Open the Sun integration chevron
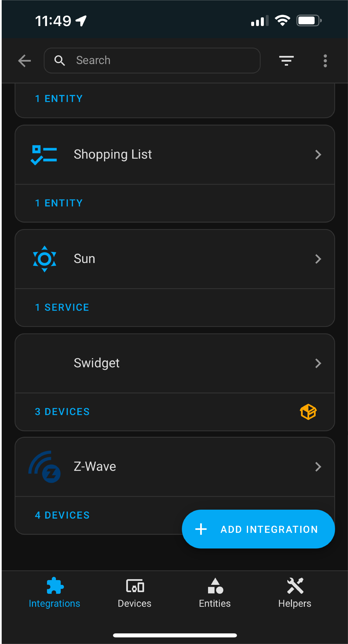The image size is (348, 644). pos(318,259)
